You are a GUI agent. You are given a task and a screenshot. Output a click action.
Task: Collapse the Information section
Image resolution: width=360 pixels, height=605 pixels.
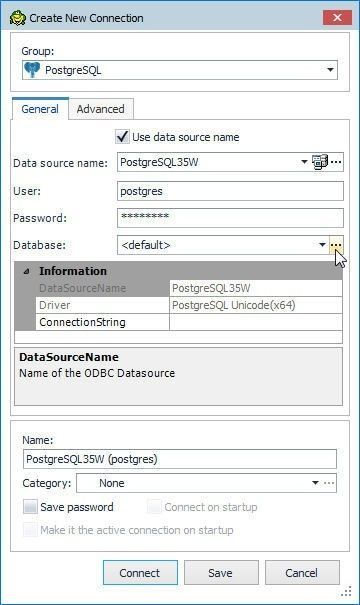[x=26, y=271]
